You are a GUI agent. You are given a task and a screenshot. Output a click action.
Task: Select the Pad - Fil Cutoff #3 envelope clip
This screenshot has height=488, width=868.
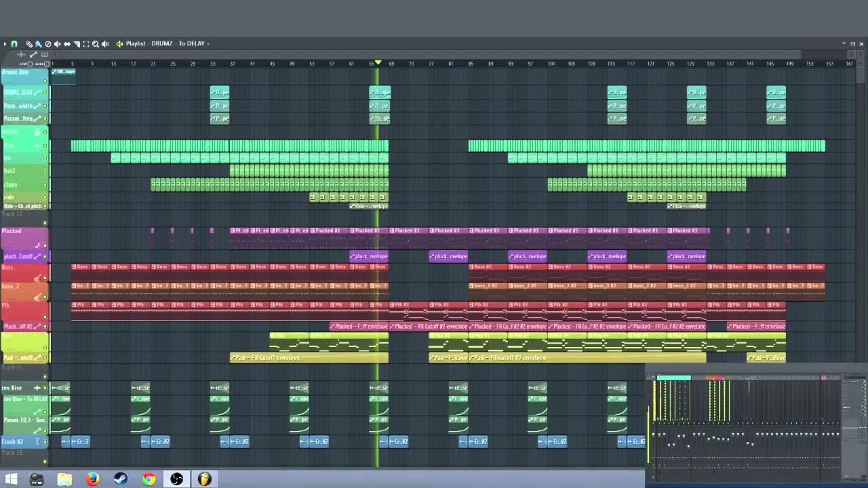point(587,357)
